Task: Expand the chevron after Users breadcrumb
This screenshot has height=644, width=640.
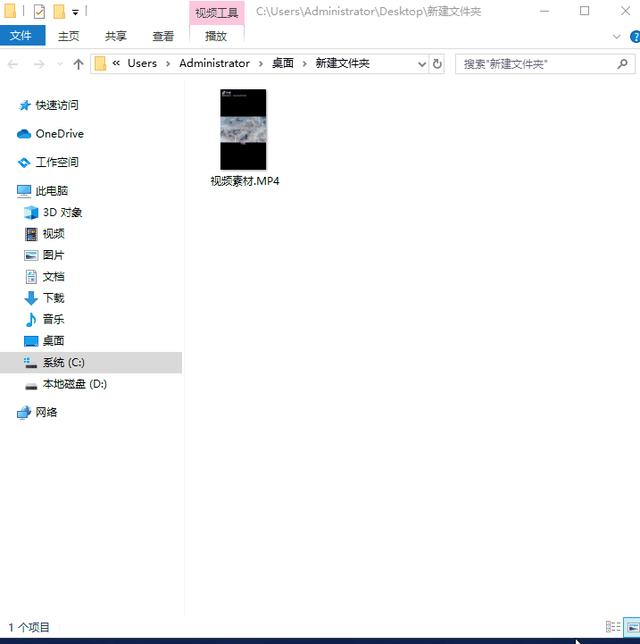Action: (x=168, y=64)
